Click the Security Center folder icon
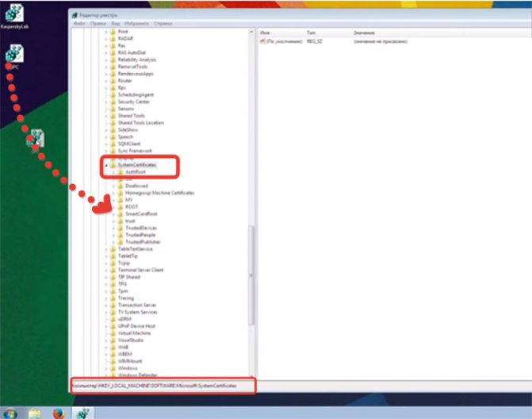Screen dimensions: 532x419 tap(113, 102)
